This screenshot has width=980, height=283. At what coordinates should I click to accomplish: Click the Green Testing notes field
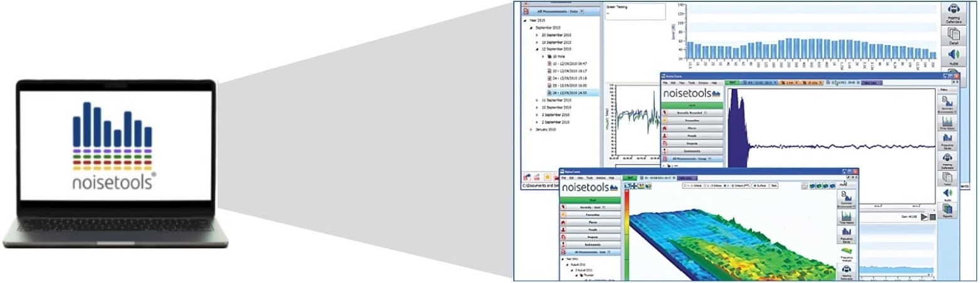point(635,11)
